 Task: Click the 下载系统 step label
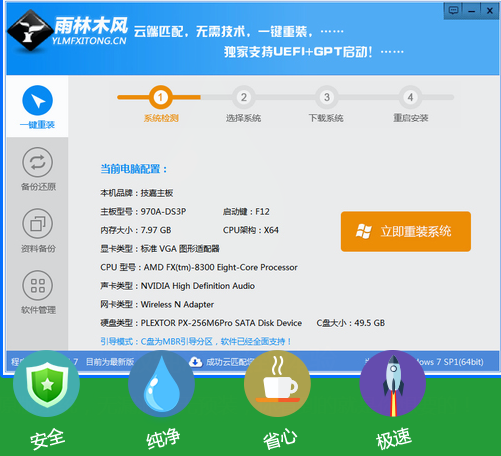[326, 118]
